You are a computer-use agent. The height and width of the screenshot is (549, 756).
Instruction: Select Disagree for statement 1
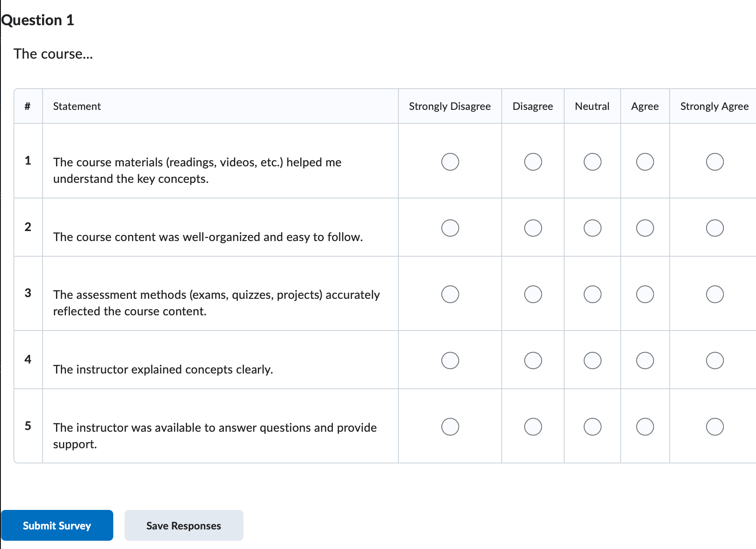pos(532,162)
